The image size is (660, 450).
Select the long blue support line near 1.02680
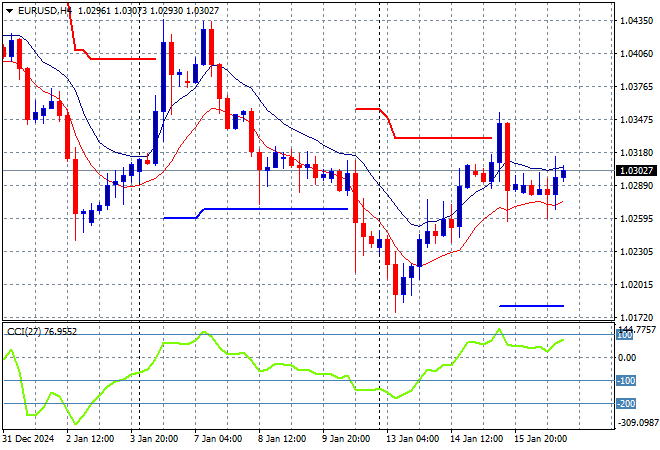276,209
